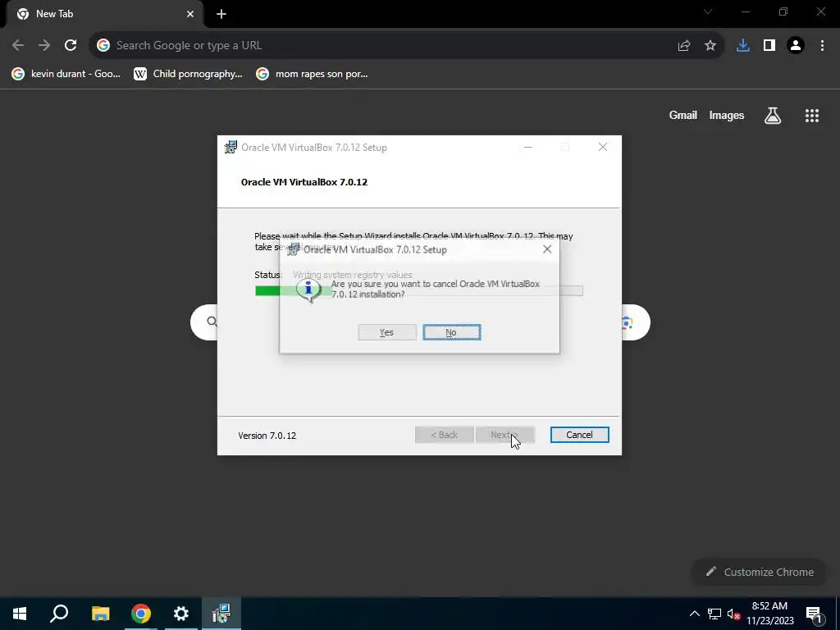
Task: Open a new Chrome tab with plus
Action: [x=221, y=14]
